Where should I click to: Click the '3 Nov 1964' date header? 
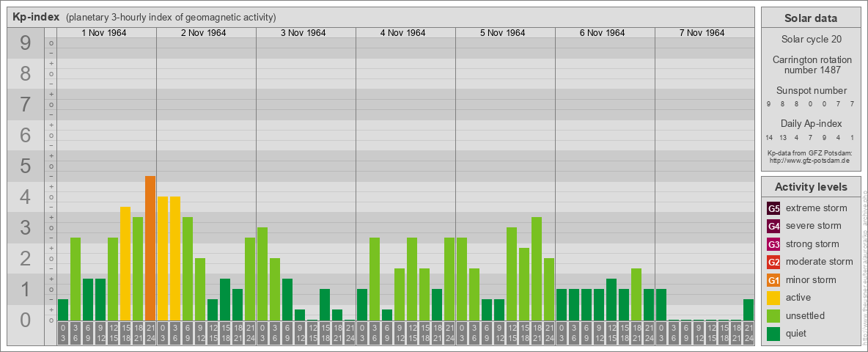304,33
